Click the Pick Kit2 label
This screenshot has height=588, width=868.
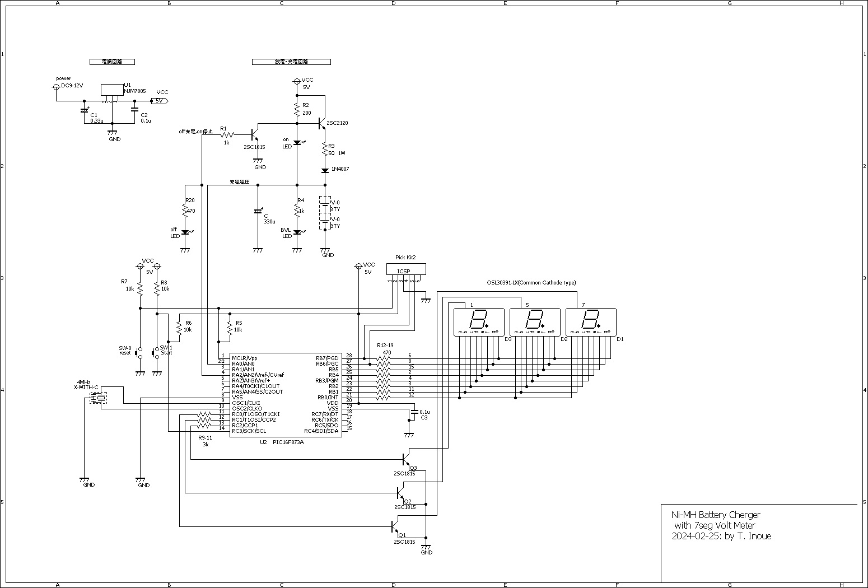point(405,258)
